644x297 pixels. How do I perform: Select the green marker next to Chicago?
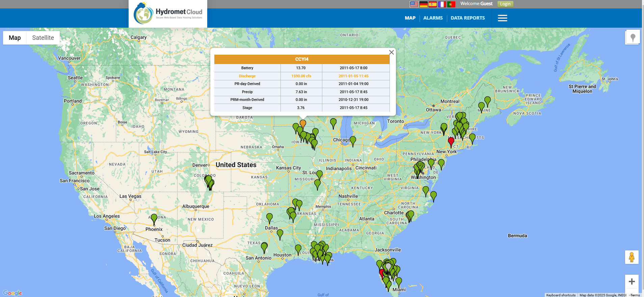click(x=353, y=141)
